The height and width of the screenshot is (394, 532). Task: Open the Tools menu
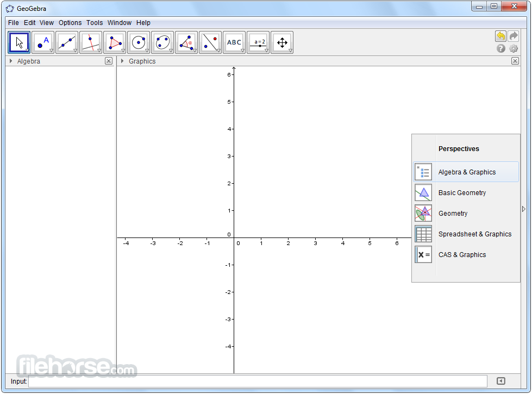click(x=95, y=23)
